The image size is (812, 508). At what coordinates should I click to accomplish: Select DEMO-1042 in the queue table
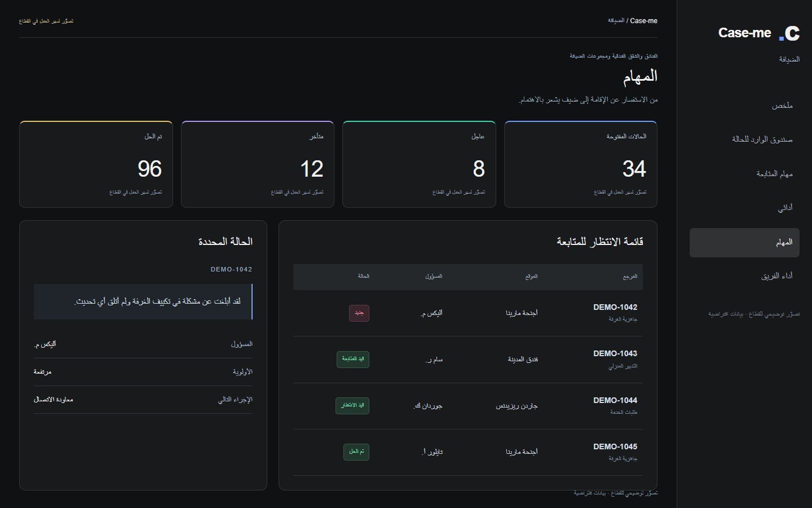pos(615,308)
